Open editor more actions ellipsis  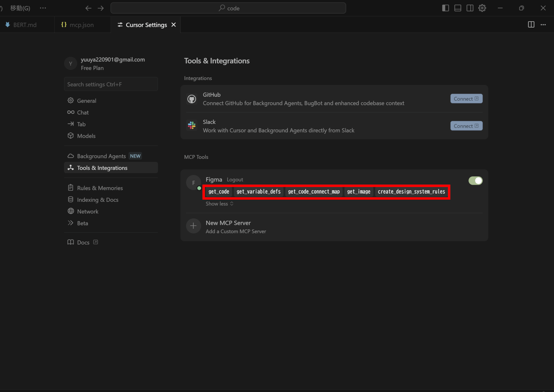[543, 25]
